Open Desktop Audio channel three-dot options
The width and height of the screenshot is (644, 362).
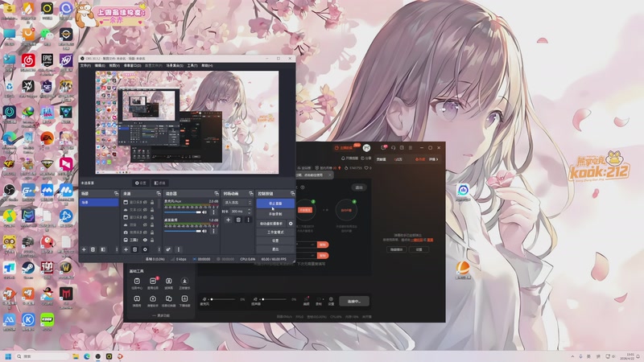213,231
